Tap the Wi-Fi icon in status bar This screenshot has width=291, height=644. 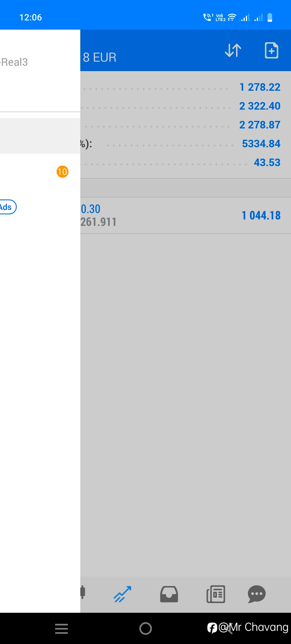point(232,17)
